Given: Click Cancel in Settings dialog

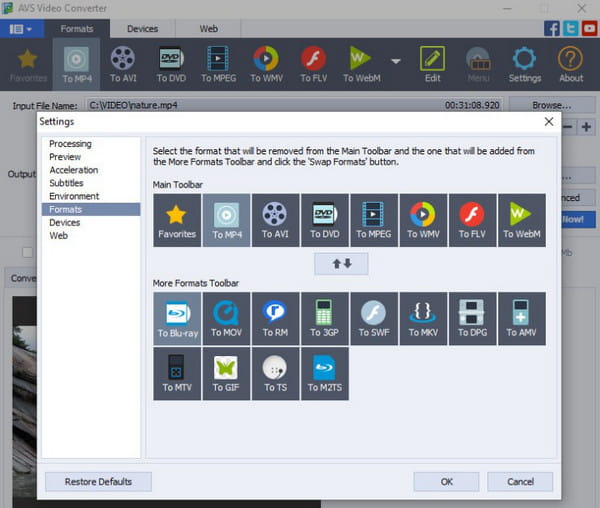Looking at the screenshot, I should (x=520, y=482).
